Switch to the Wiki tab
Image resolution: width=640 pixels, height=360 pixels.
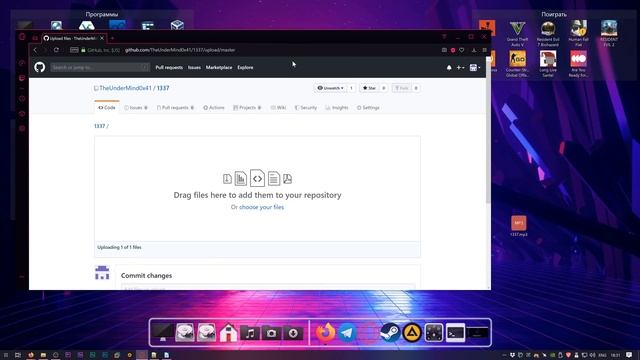point(278,108)
